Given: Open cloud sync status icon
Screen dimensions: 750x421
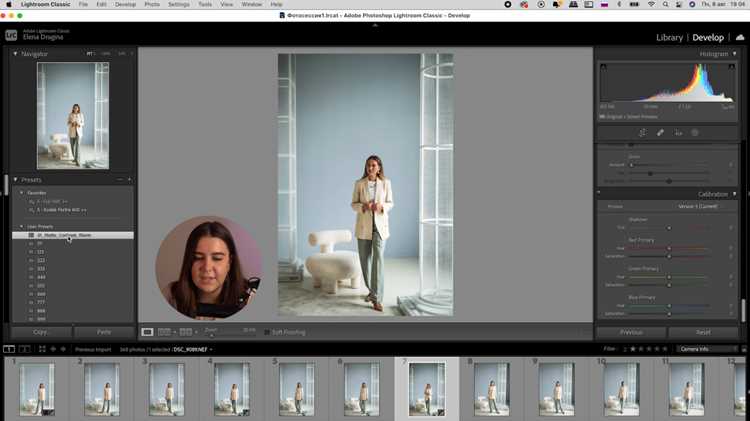Looking at the screenshot, I should pyautogui.click(x=740, y=37).
